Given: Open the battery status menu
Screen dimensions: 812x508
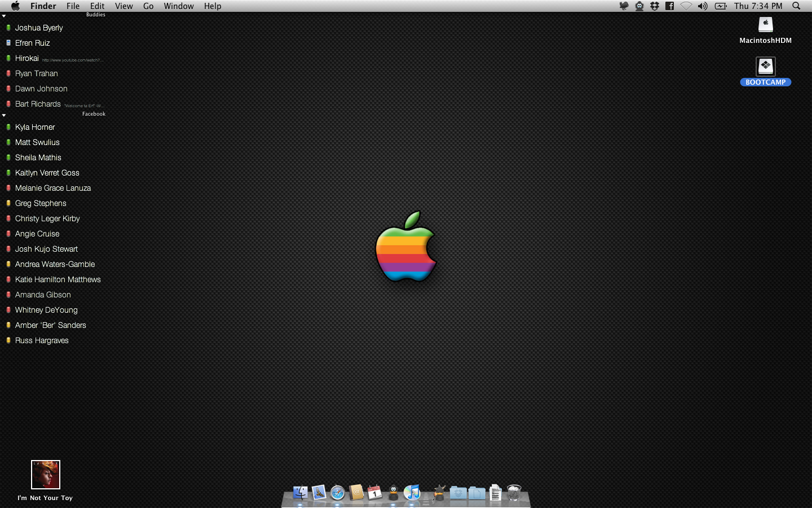Looking at the screenshot, I should pos(721,6).
